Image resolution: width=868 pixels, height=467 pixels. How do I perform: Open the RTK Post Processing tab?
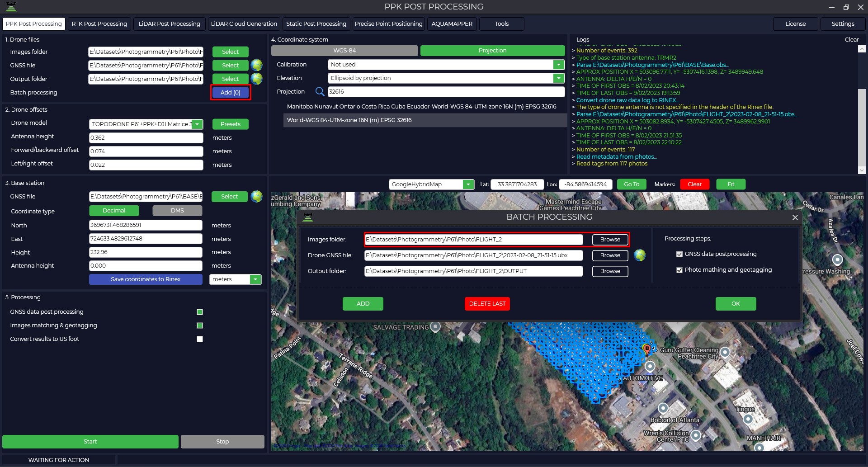tap(99, 24)
